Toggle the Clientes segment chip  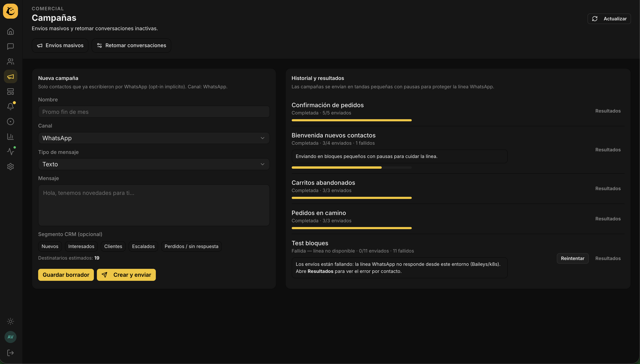coord(113,246)
